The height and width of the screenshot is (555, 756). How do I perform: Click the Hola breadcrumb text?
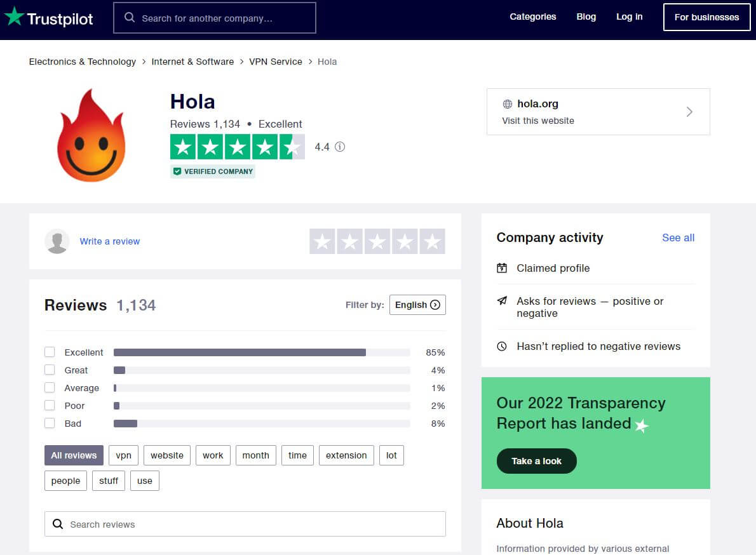tap(327, 62)
